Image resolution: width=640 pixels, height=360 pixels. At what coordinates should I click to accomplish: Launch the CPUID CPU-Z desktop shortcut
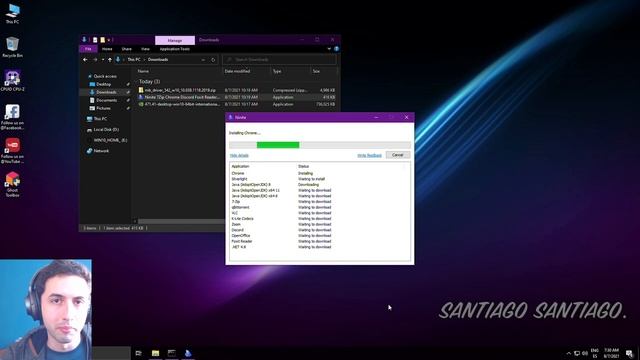tap(12, 80)
